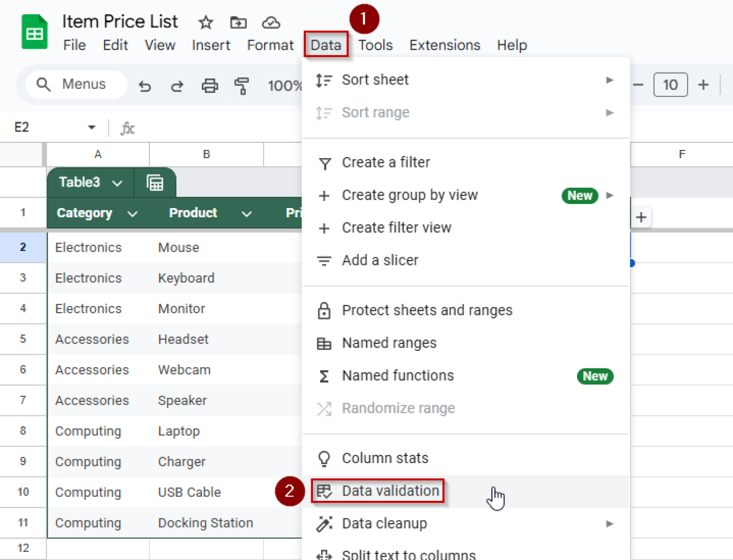Viewport: 733px width, 560px height.
Task: Select the Paint format tool
Action: [242, 86]
